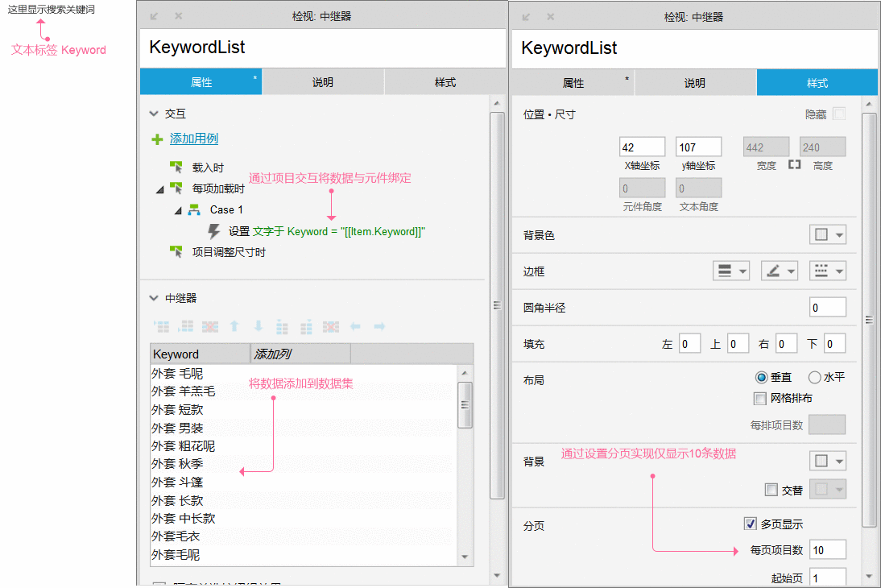881x588 pixels.
Task: Click the move row down arrow icon
Action: click(259, 326)
